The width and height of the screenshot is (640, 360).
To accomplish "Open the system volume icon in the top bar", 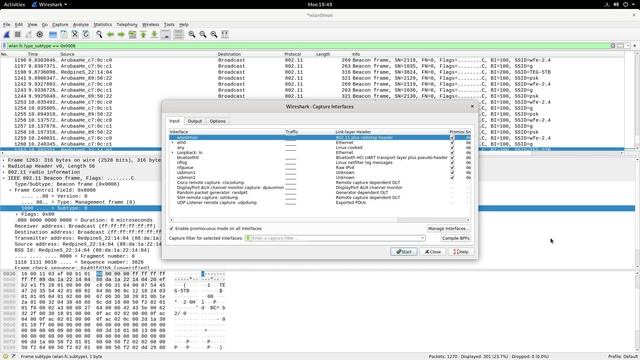I will click(616, 4).
